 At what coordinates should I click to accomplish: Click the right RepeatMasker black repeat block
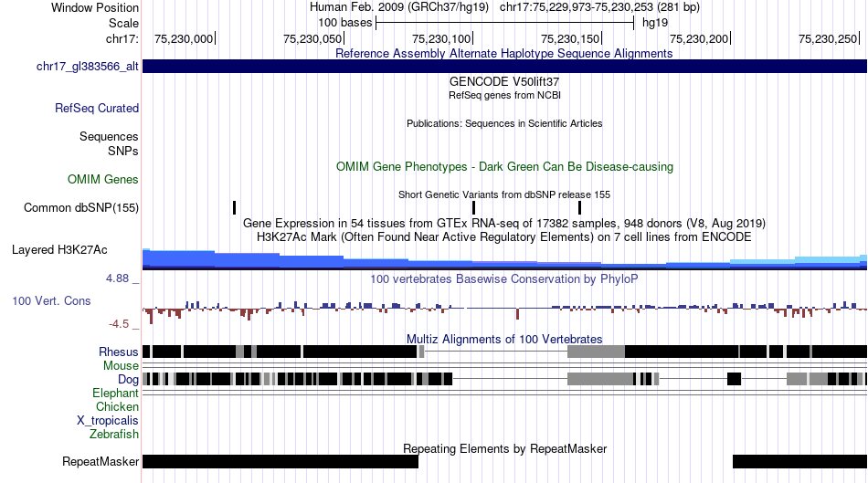pos(799,461)
